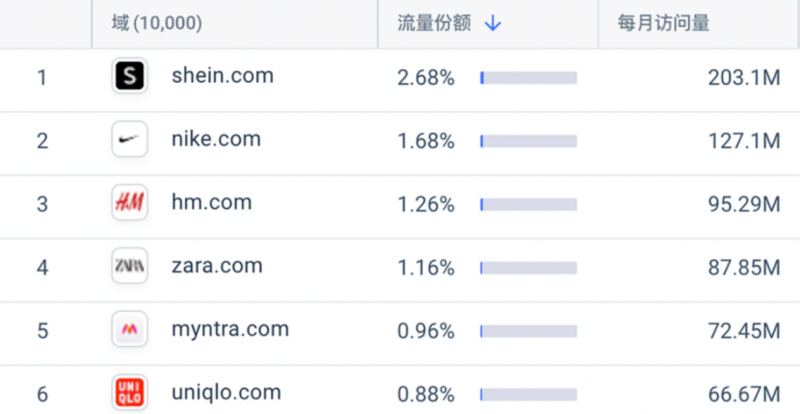This screenshot has width=800, height=414.
Task: Select the 203.1M monthly visits cell
Action: click(x=744, y=78)
